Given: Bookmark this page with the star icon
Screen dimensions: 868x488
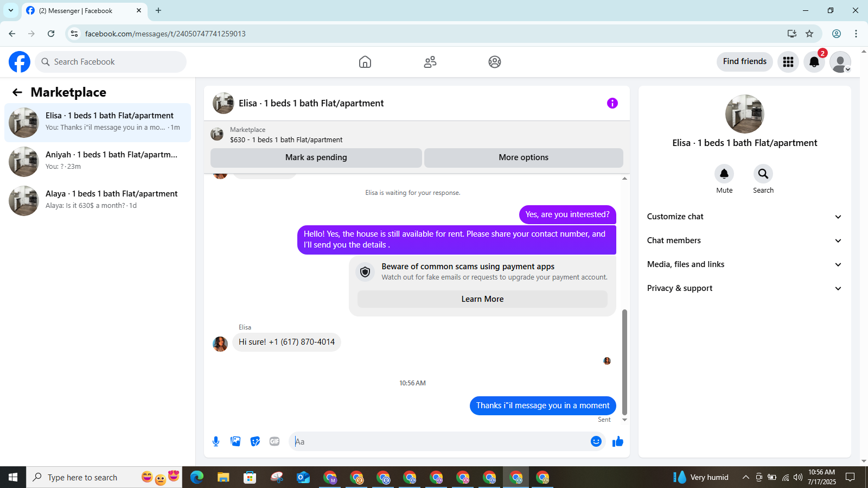Looking at the screenshot, I should click(x=809, y=34).
